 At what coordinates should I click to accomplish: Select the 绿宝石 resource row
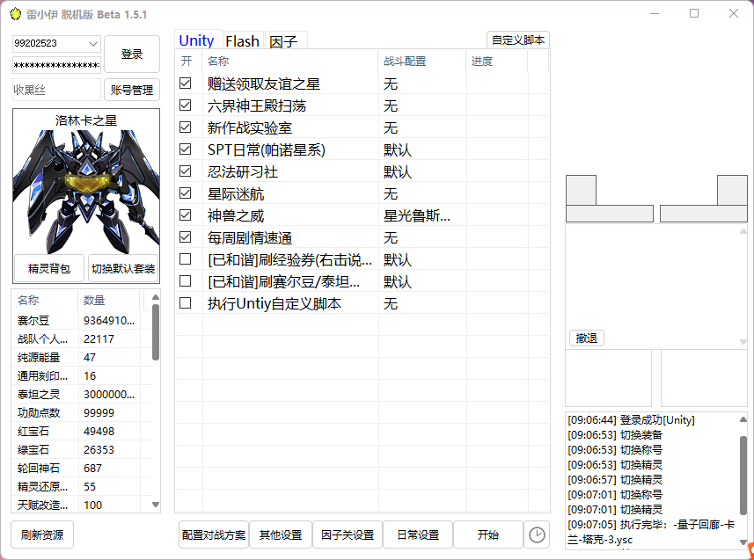point(82,450)
